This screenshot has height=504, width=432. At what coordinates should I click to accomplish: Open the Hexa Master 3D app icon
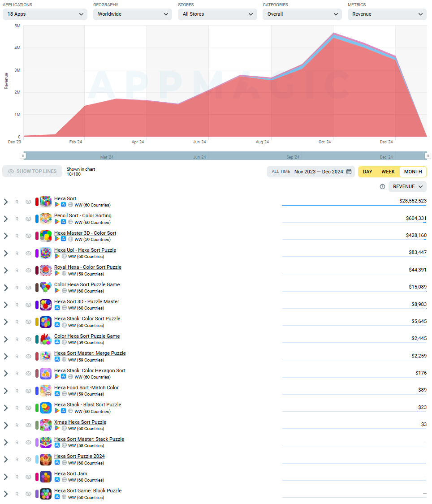click(46, 236)
